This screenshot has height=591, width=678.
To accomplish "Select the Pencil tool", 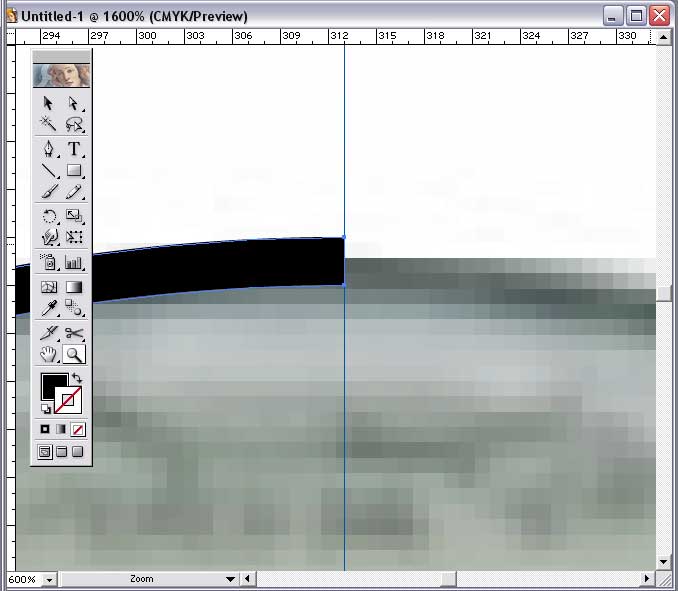I will pyautogui.click(x=74, y=192).
